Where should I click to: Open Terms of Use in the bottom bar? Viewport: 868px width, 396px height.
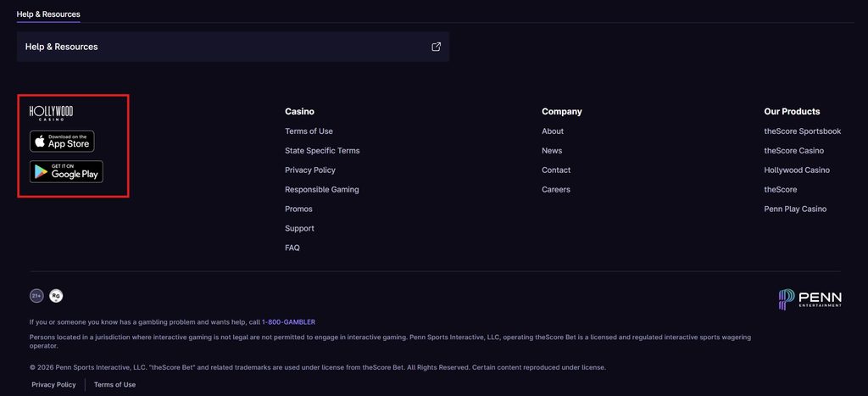[114, 384]
